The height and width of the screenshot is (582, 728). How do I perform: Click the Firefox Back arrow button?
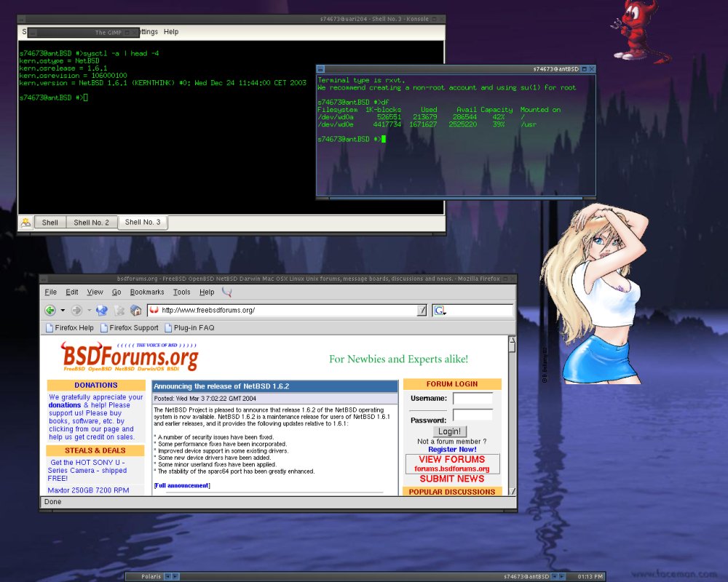pos(50,311)
